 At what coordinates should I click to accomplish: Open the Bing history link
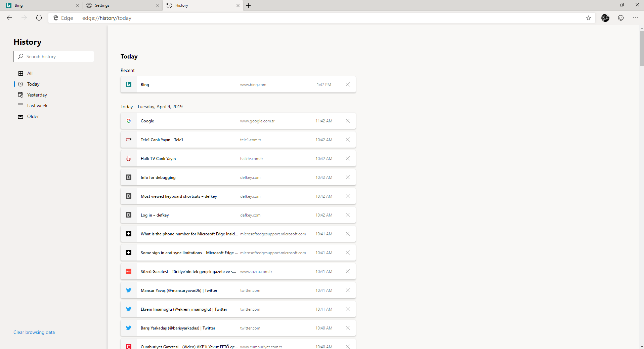(145, 85)
